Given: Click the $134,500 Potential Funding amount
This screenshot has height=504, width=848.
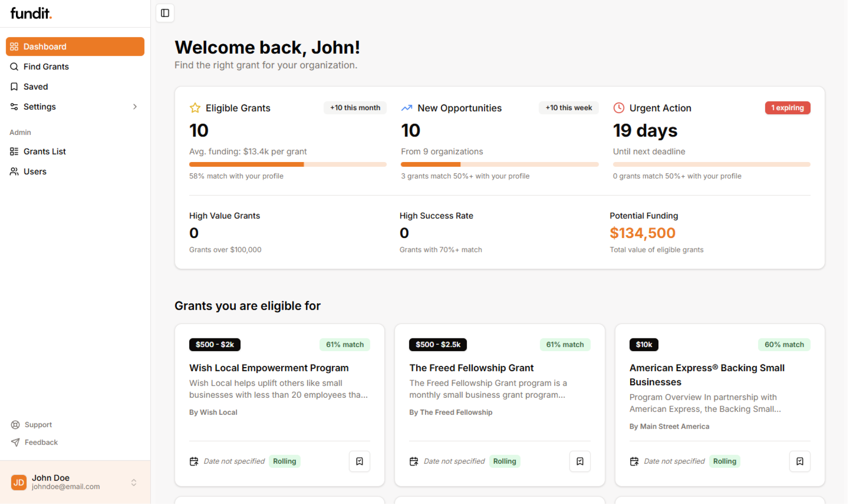Looking at the screenshot, I should tap(642, 233).
